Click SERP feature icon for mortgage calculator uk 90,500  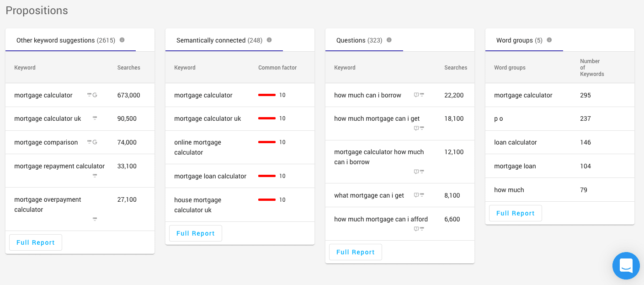pyautogui.click(x=95, y=118)
